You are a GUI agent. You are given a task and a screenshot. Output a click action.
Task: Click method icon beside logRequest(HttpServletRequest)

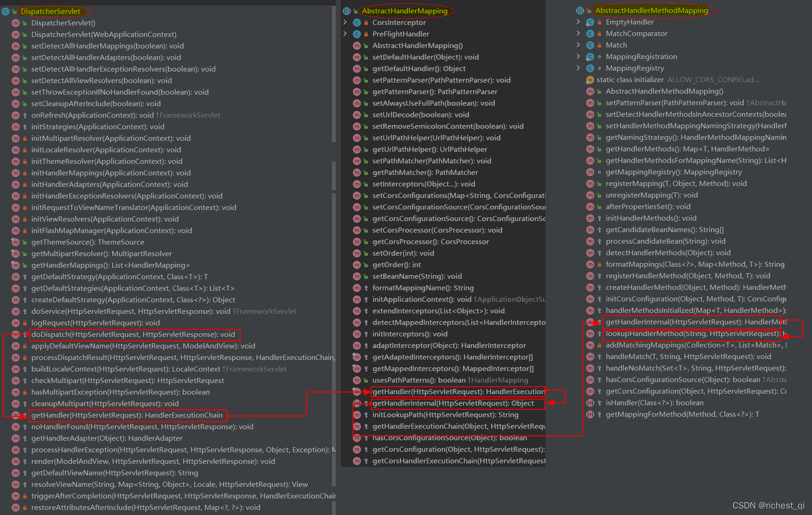[x=15, y=323]
